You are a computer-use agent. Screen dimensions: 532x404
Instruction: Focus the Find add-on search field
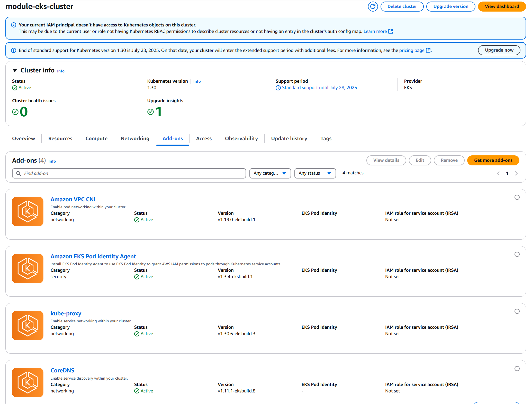click(129, 173)
